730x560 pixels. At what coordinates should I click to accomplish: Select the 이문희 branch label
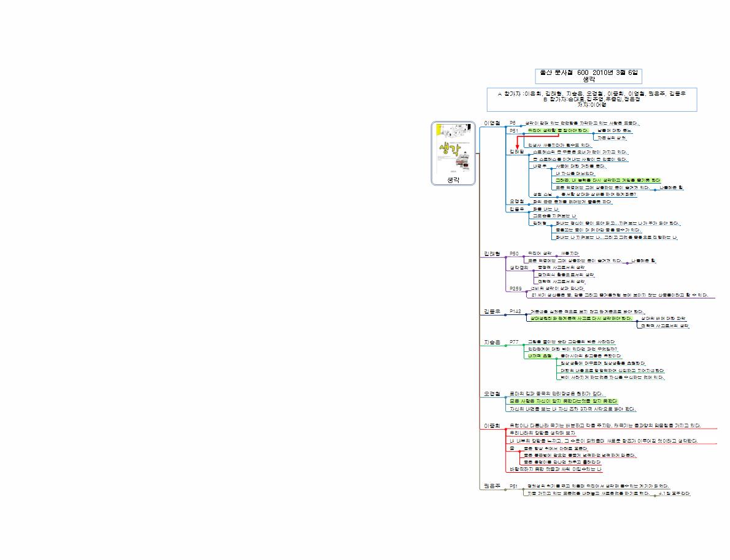point(492,425)
